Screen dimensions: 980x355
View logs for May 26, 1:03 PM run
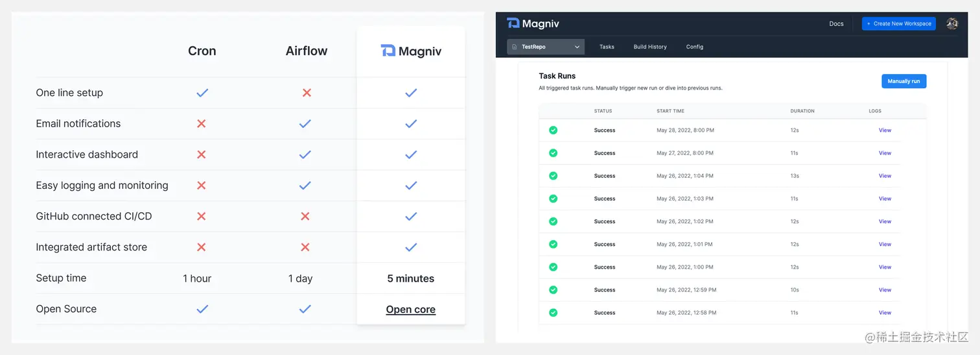pos(885,199)
